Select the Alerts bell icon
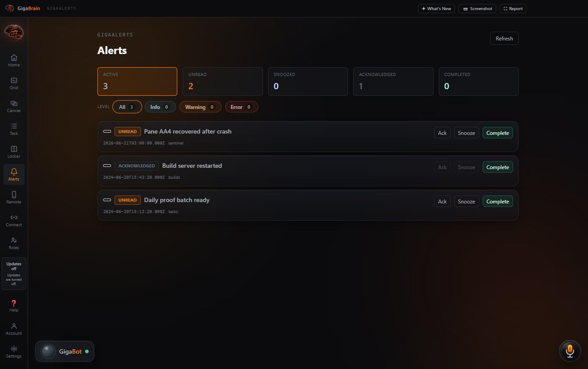 (x=14, y=175)
